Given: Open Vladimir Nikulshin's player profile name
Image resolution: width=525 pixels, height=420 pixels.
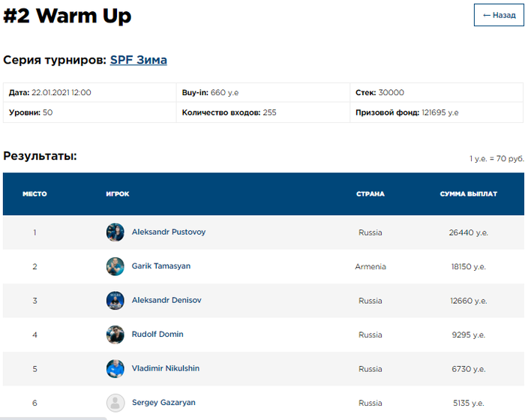Looking at the screenshot, I should pos(166,369).
